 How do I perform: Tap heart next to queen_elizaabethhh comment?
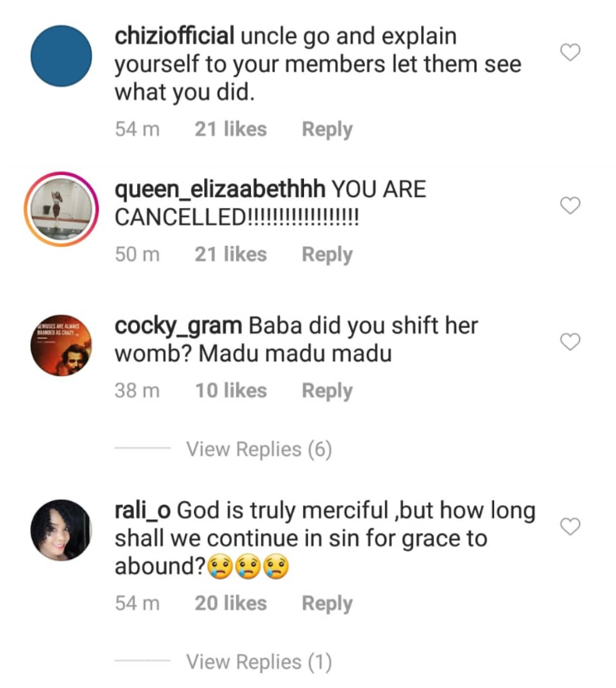570,206
